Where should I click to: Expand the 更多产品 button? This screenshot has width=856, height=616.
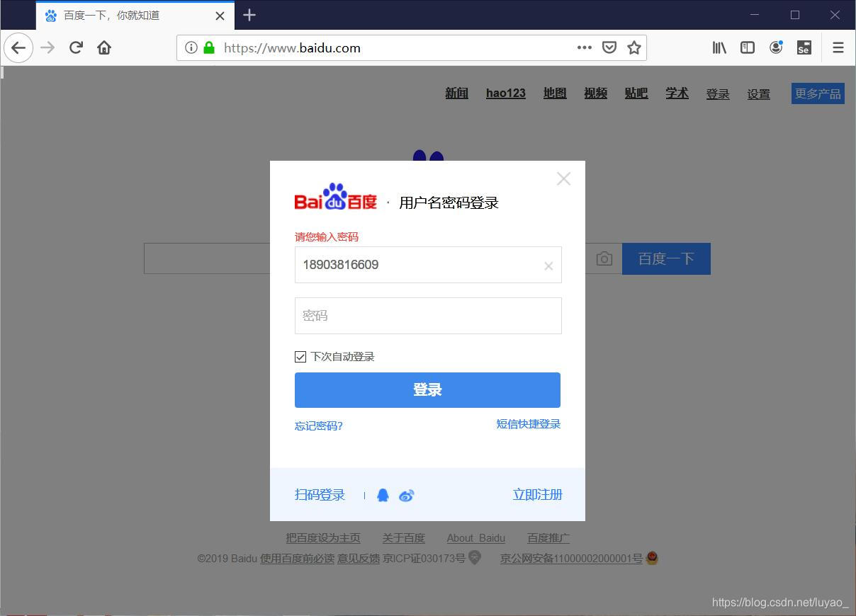[x=818, y=93]
